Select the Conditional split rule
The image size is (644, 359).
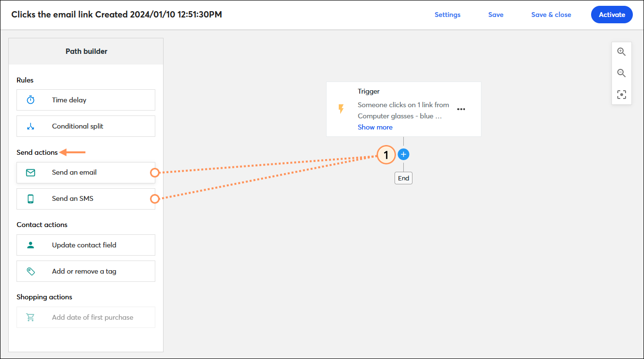86,126
